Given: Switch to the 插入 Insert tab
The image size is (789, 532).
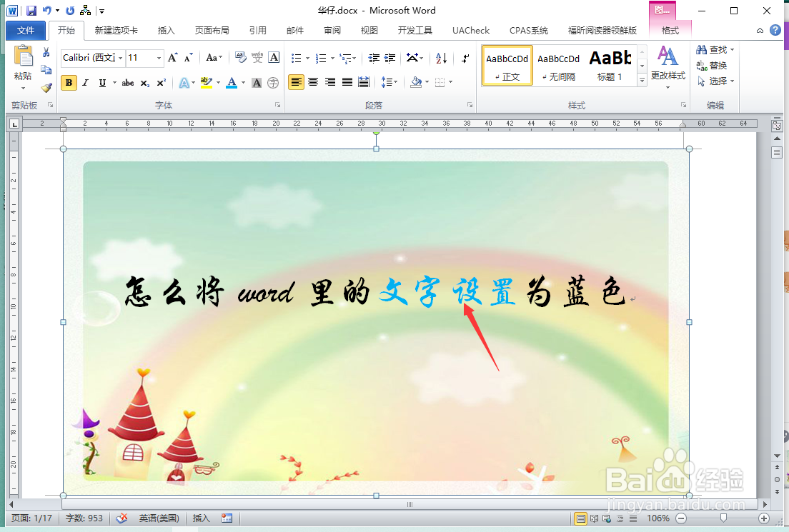Looking at the screenshot, I should (166, 31).
